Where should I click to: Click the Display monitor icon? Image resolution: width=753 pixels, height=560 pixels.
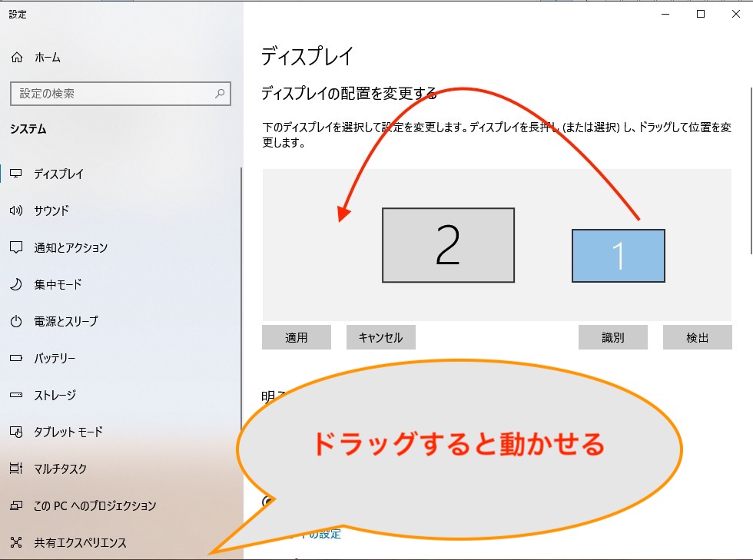point(16,174)
